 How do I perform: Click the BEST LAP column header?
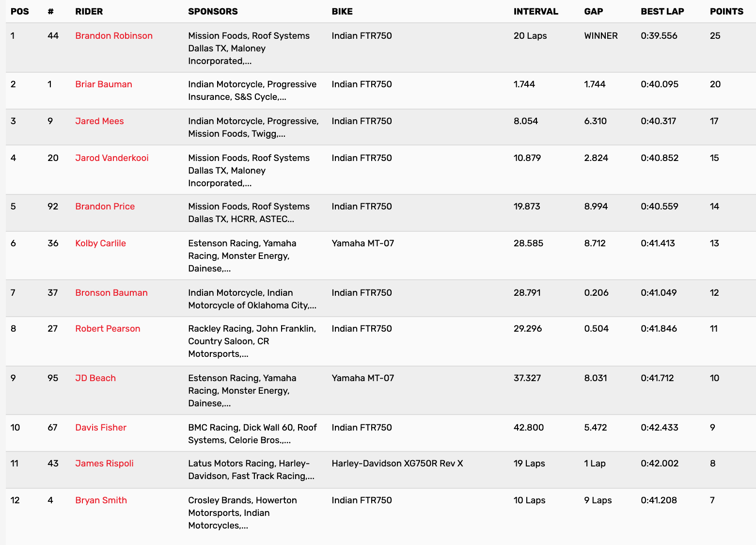662,12
